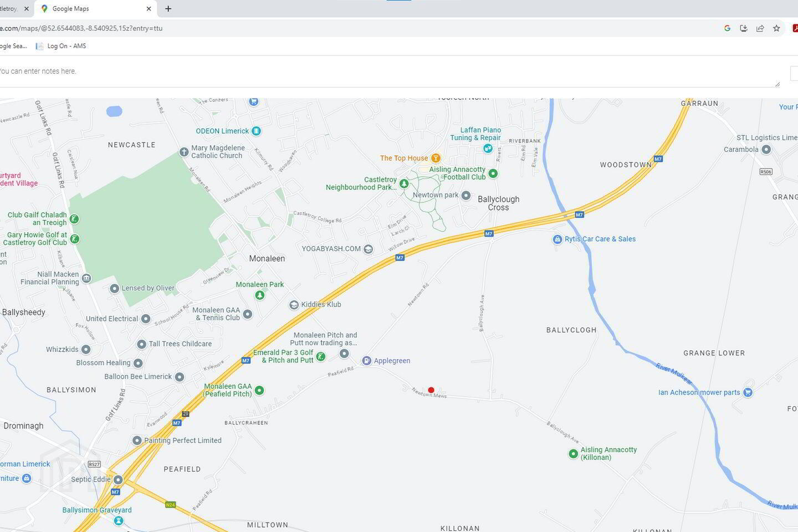Click the Aisling Annacotty (Killonan) pin

574,454
